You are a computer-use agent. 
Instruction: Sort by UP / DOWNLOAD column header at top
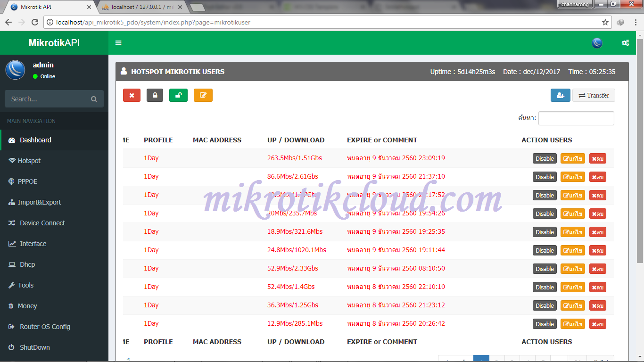click(x=296, y=140)
